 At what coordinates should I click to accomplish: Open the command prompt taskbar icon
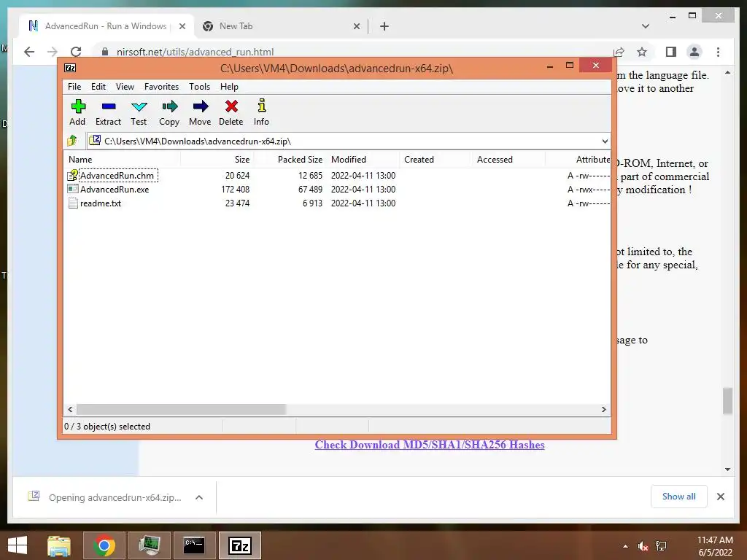coord(194,545)
